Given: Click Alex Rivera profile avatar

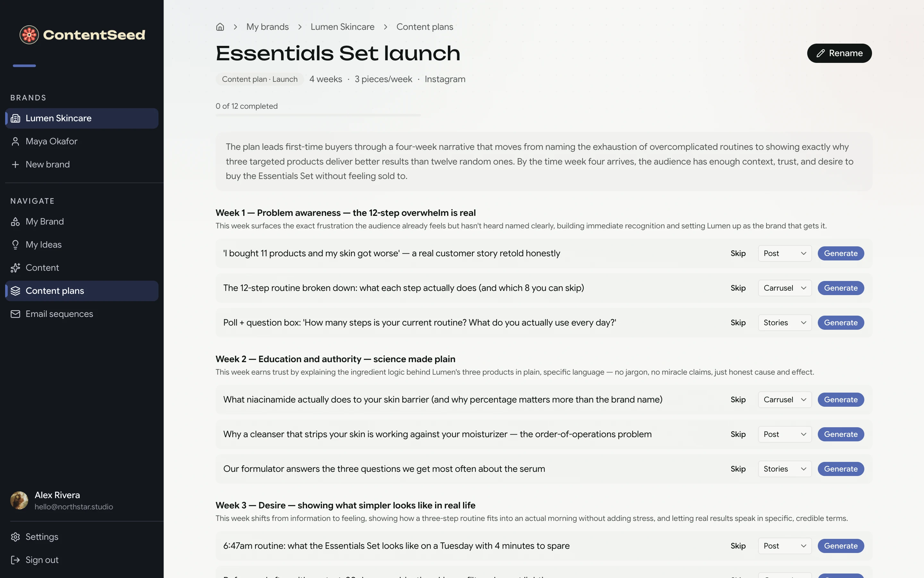Looking at the screenshot, I should coord(19,500).
